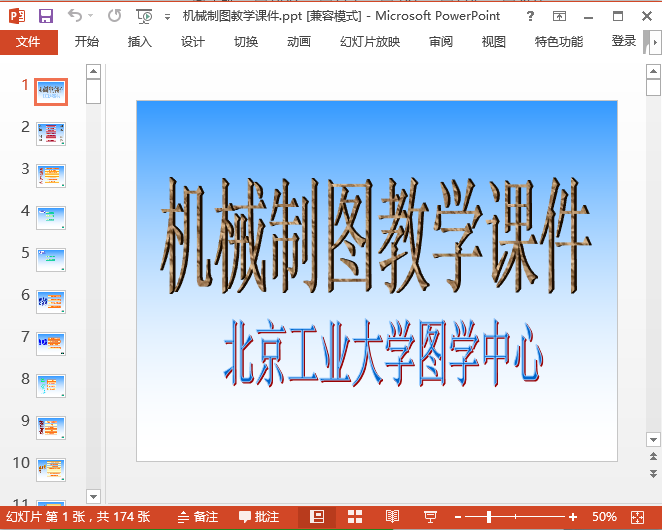Select slide 9 thumbnail

pos(51,428)
